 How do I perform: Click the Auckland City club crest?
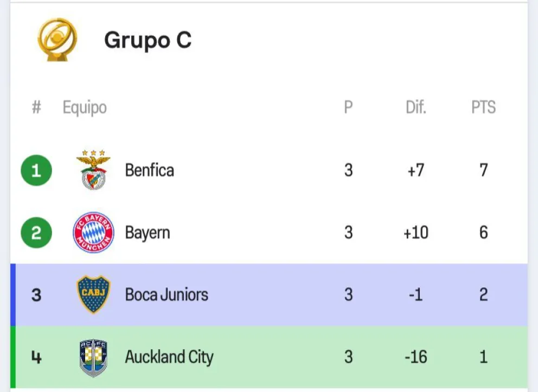93,357
